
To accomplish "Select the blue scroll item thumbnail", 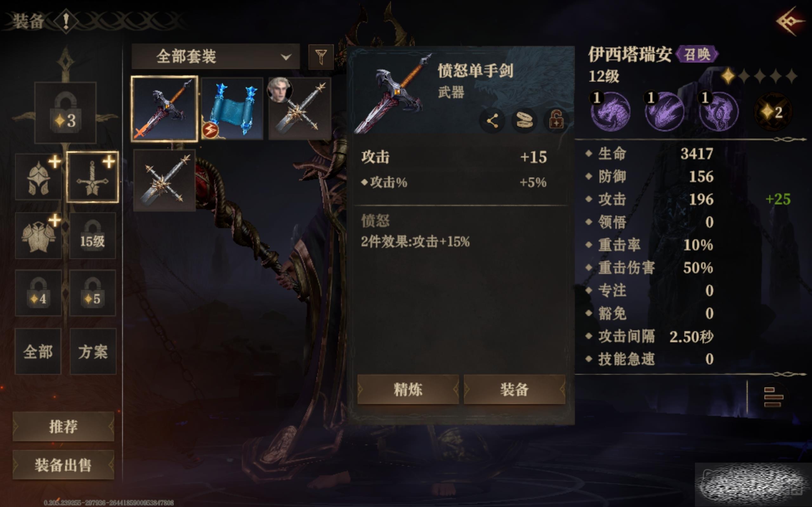I will click(x=232, y=108).
